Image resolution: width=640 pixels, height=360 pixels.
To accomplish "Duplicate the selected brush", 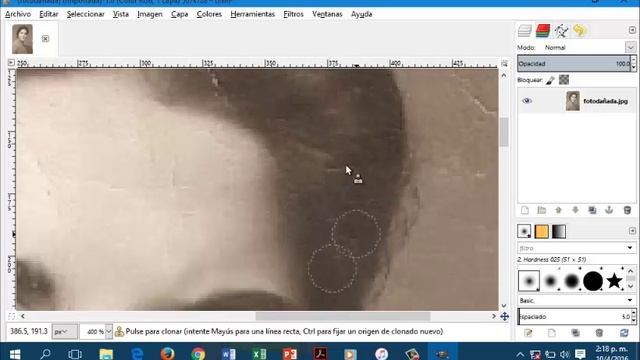I will click(576, 333).
